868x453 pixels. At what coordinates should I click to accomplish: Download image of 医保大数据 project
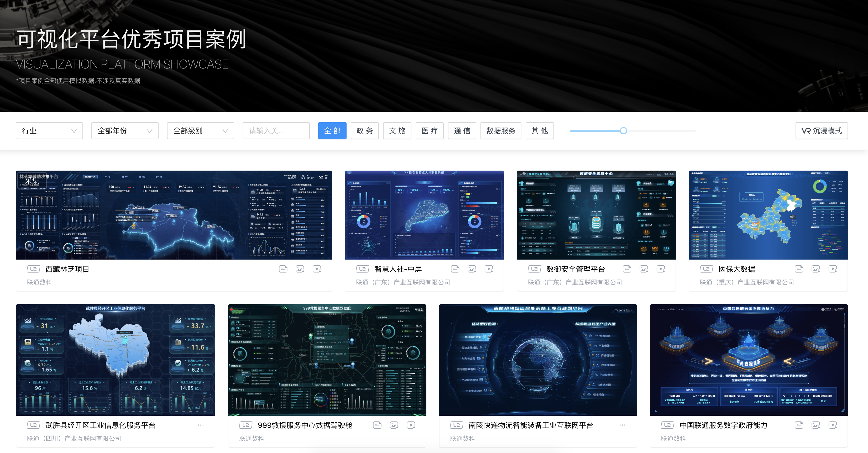coord(816,269)
